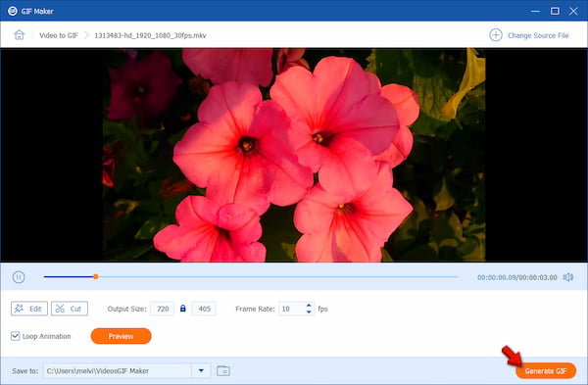The width and height of the screenshot is (588, 385).
Task: Open the Edit tool
Action: (x=29, y=309)
